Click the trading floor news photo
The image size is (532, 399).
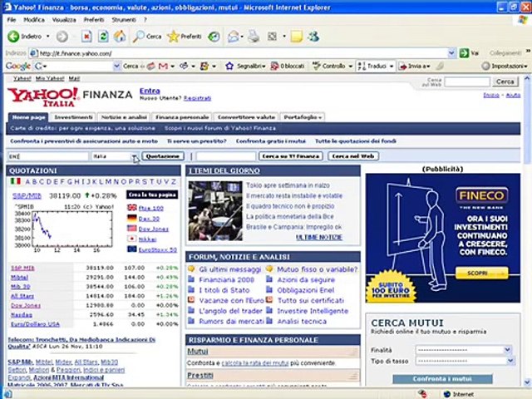click(215, 210)
